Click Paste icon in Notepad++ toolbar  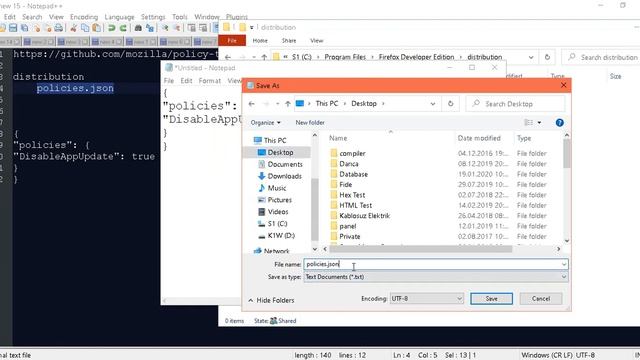pos(96,28)
